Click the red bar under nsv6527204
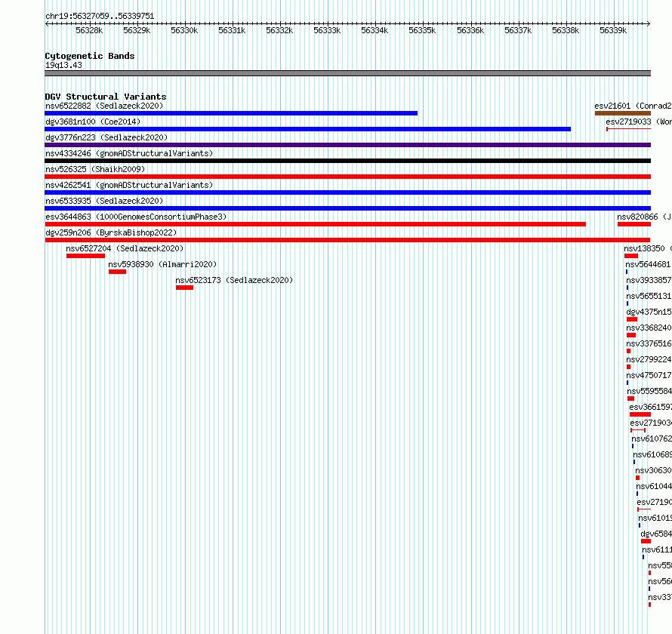Viewport: 672px width, 634px height. (86, 256)
